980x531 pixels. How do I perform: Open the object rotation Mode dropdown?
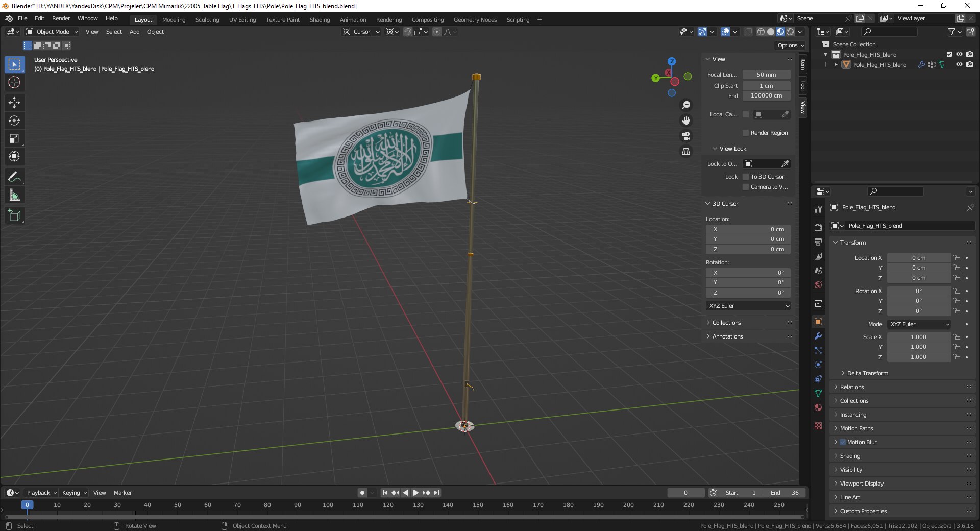pos(919,324)
